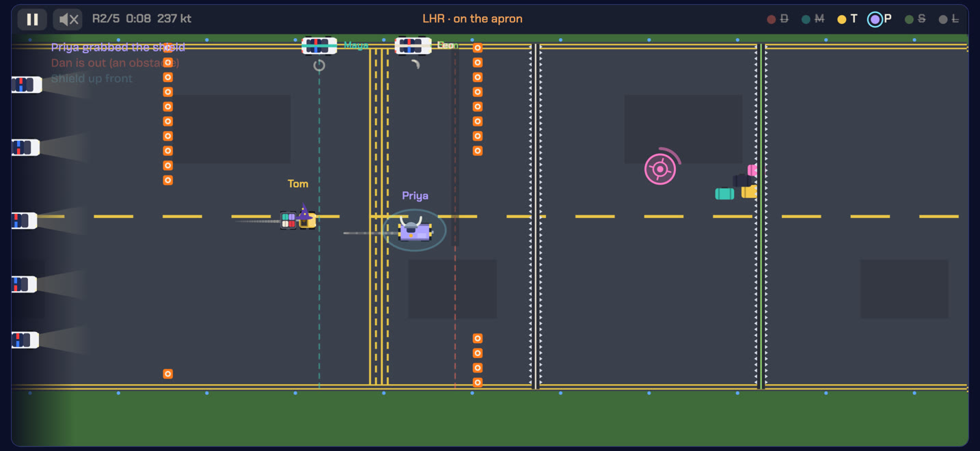Click the arc timer below Leon's car
Image resolution: width=980 pixels, height=451 pixels.
click(415, 64)
